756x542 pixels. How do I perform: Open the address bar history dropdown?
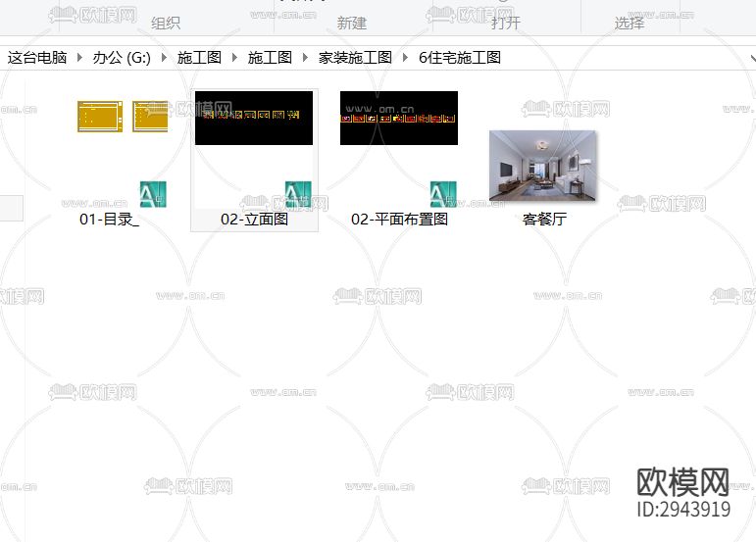(753, 58)
